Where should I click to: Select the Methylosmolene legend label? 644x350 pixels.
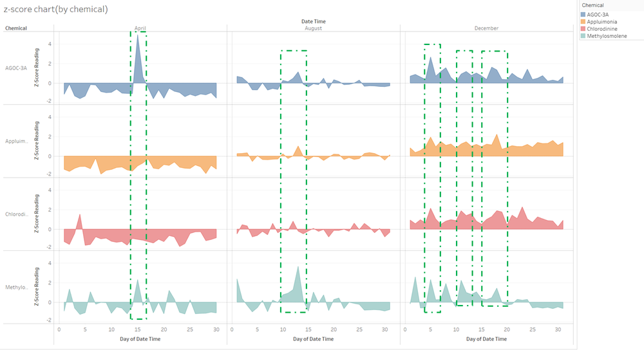(607, 36)
